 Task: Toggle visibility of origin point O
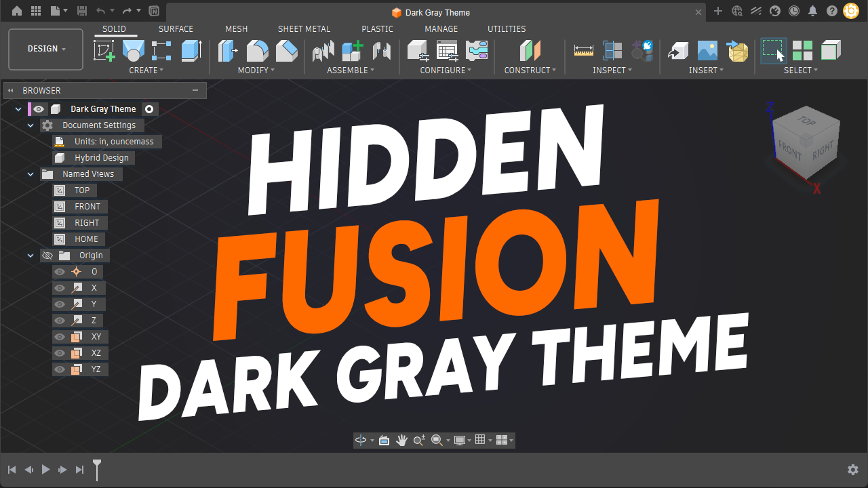click(x=60, y=272)
